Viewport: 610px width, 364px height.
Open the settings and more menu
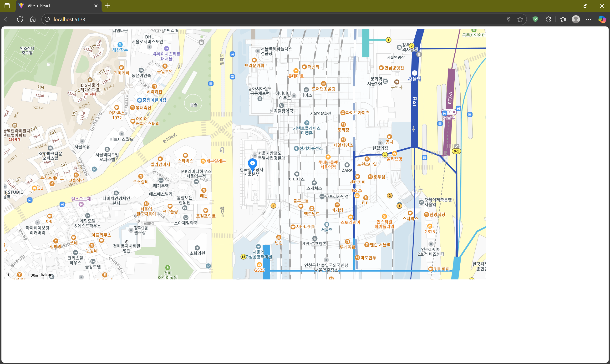tap(589, 19)
